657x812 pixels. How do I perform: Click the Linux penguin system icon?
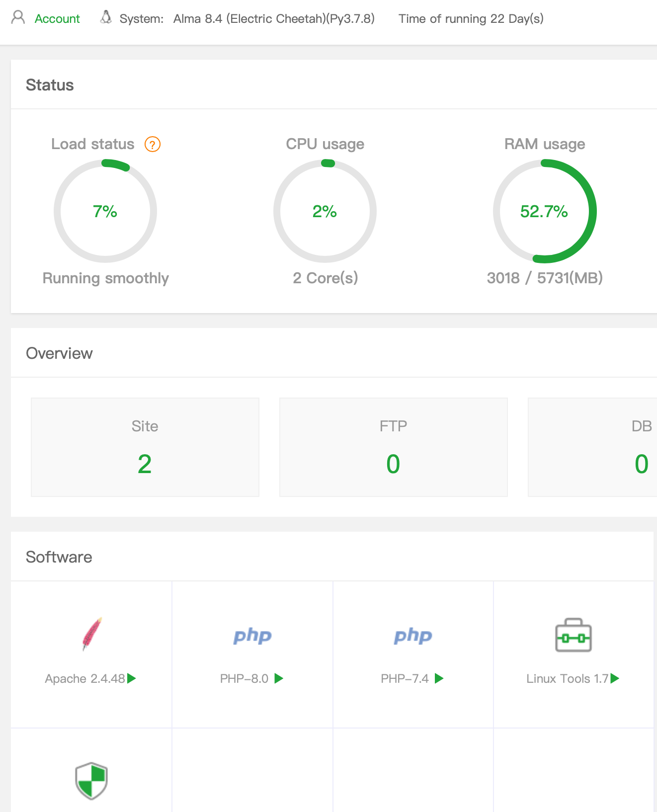coord(106,18)
